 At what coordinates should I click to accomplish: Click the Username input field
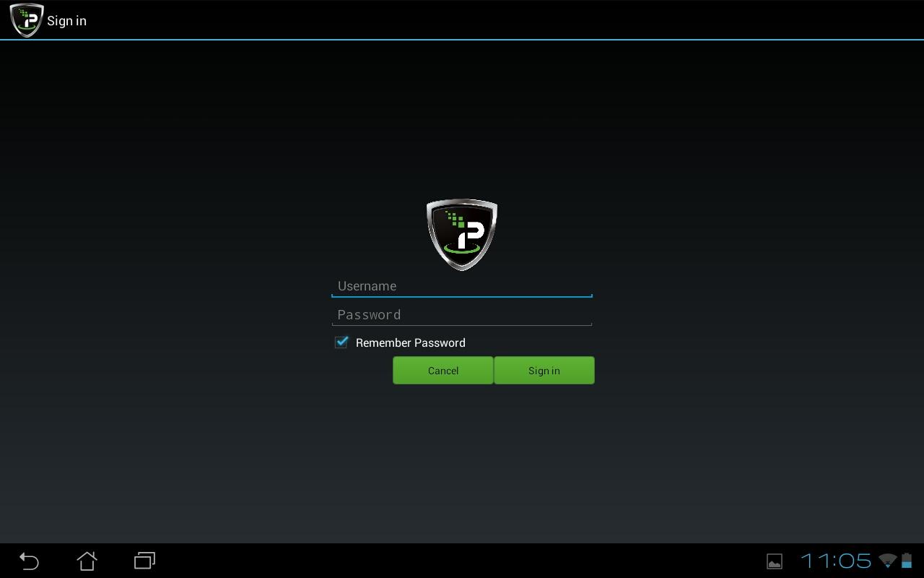coord(462,286)
